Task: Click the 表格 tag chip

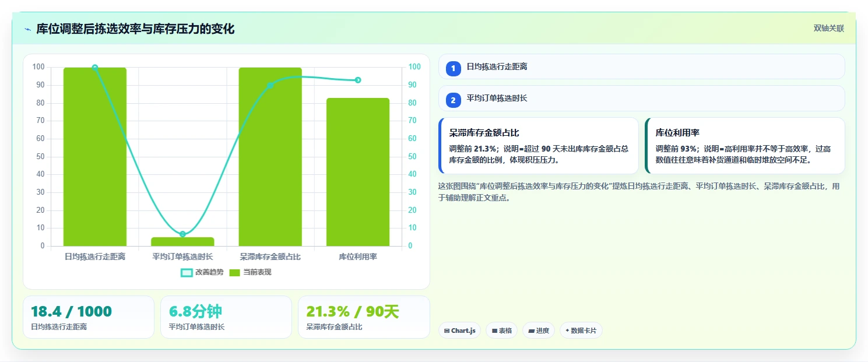Action: pos(501,331)
